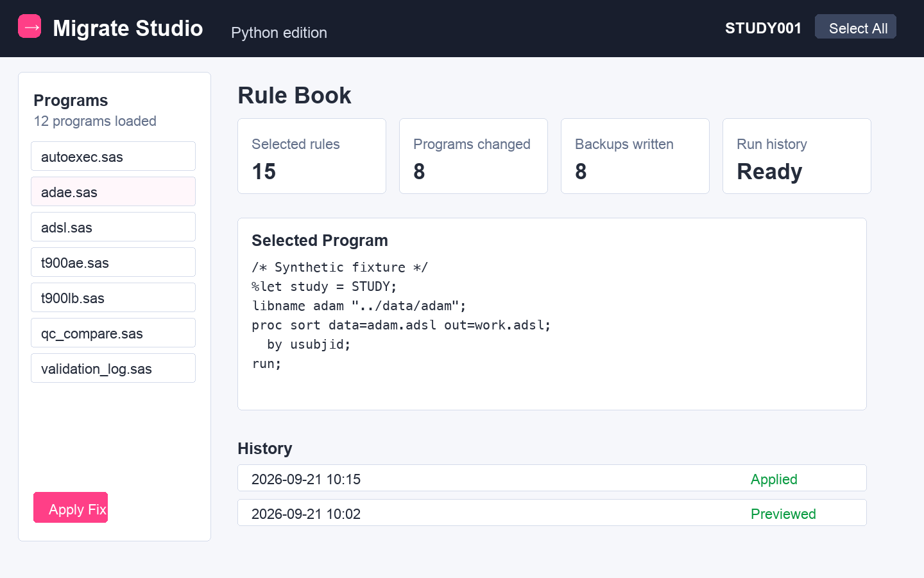924x578 pixels.
Task: Open the 2026-09-21 10:02 history entry
Action: pos(552,513)
